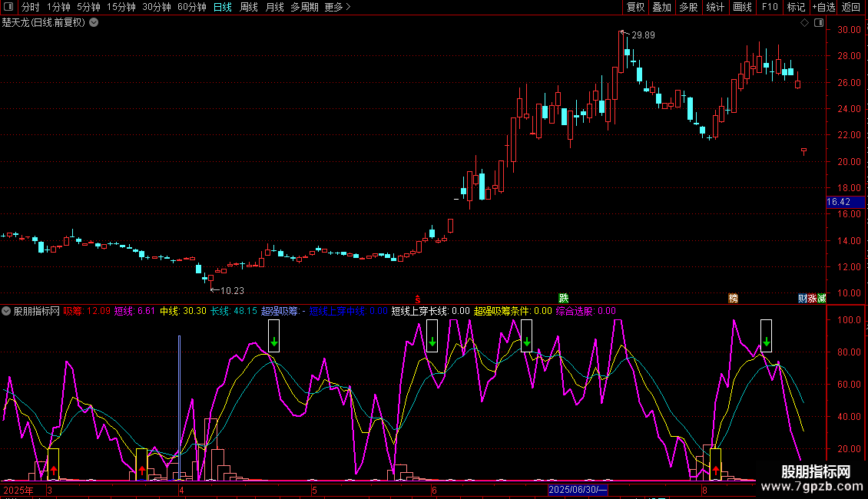Select the 1分钟 period
This screenshot has width=868, height=499.
pos(58,7)
